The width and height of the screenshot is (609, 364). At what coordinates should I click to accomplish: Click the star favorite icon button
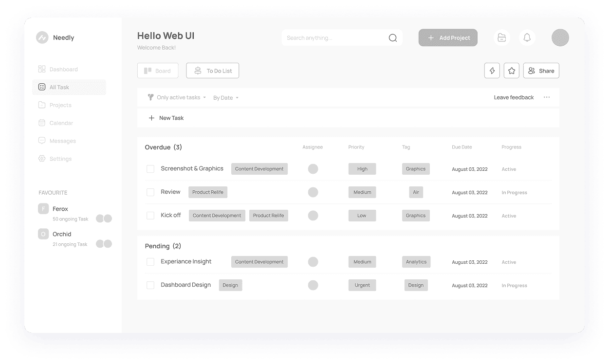pos(512,71)
